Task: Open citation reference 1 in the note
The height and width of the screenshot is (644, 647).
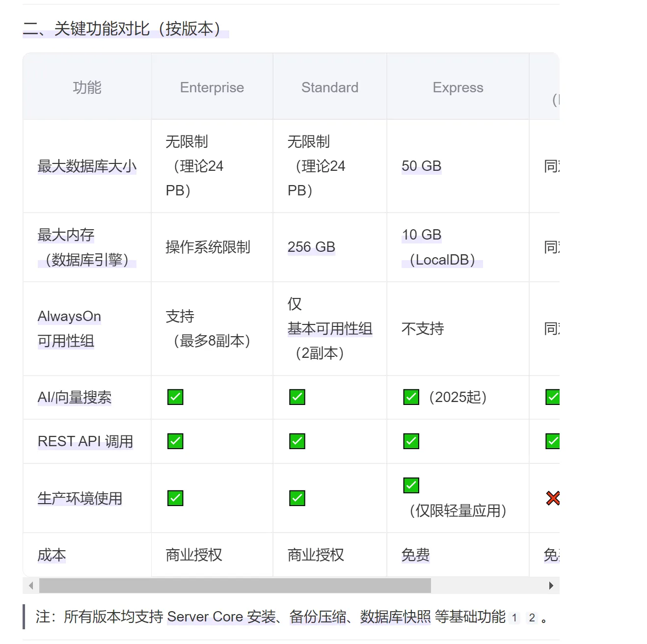Action: [x=514, y=618]
